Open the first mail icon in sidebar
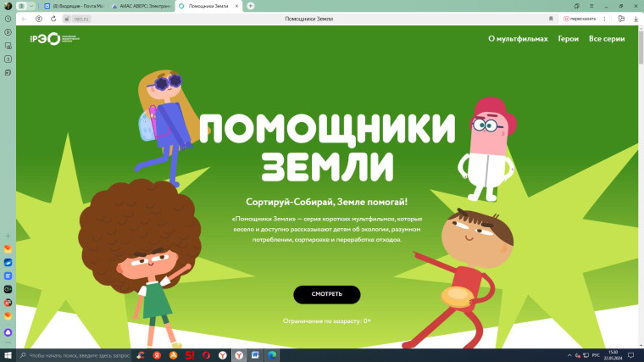Screen dimensions: 644x362 pyautogui.click(x=8, y=249)
